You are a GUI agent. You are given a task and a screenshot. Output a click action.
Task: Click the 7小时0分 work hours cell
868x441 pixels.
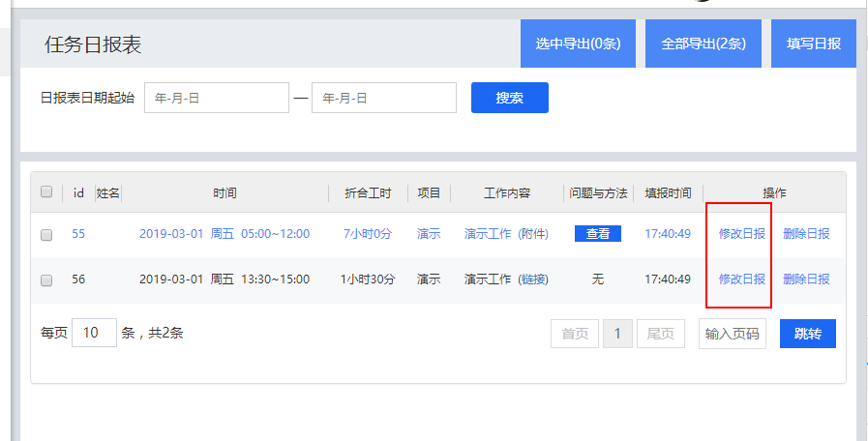coord(368,233)
